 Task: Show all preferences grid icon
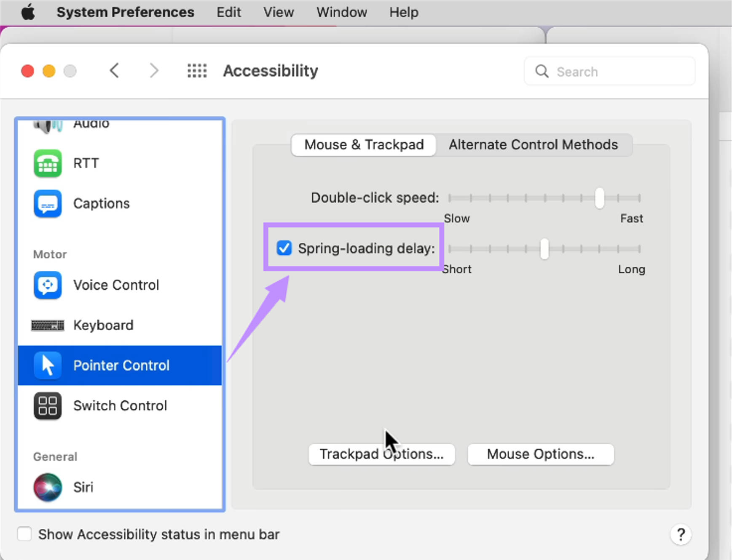197,71
